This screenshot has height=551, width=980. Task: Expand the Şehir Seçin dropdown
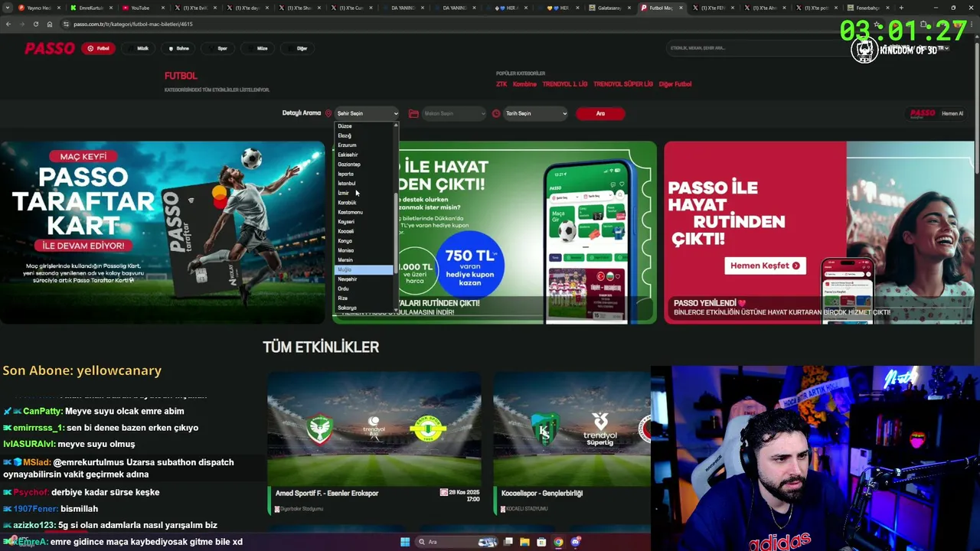(x=367, y=113)
